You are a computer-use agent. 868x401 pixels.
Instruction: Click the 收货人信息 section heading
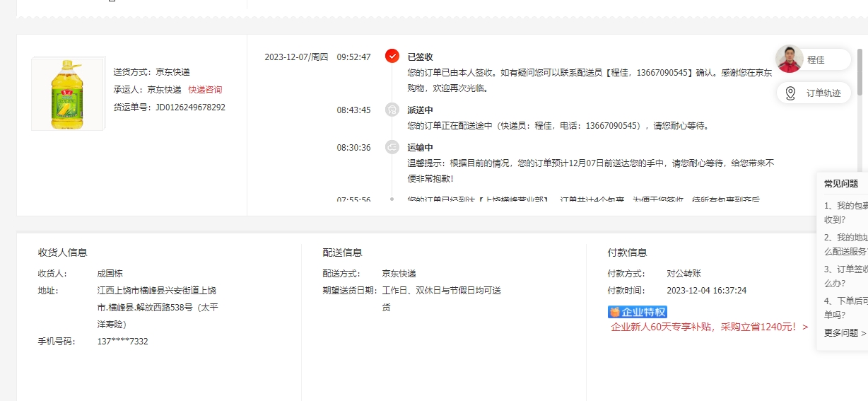tap(63, 252)
